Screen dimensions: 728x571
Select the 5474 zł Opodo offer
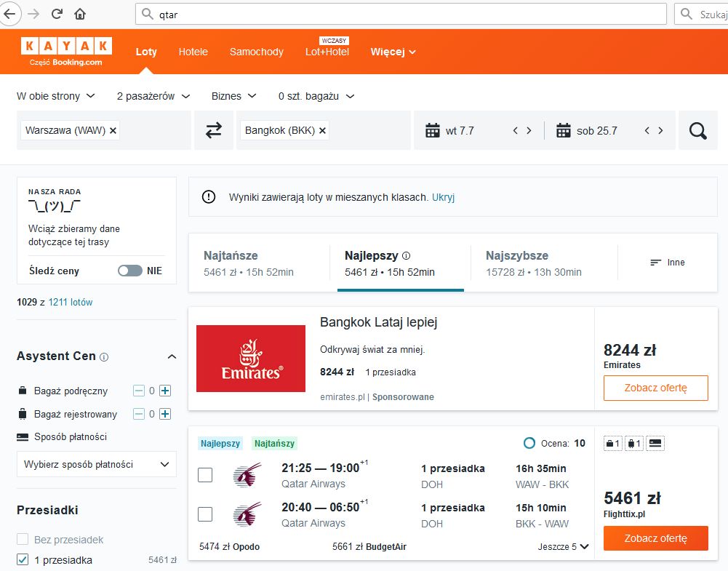tap(229, 546)
